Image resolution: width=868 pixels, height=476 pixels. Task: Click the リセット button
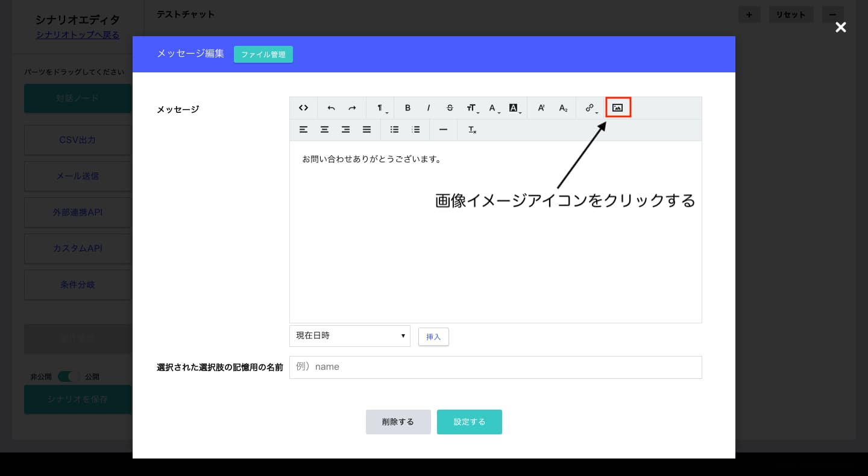(x=791, y=15)
